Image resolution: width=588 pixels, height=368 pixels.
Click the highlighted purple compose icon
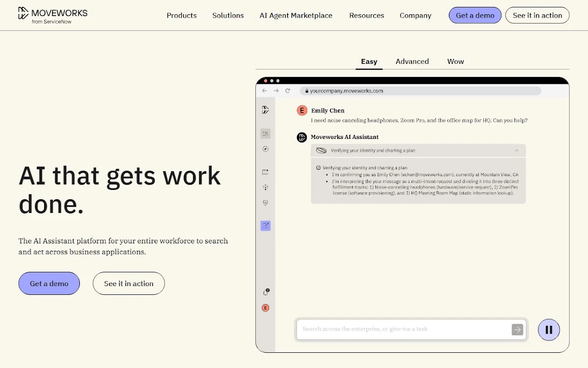point(265,226)
